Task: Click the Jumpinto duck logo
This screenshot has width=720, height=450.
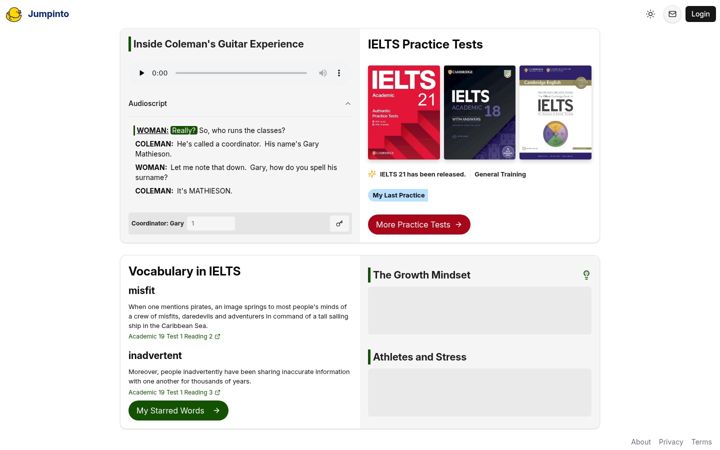Action: 14,14
